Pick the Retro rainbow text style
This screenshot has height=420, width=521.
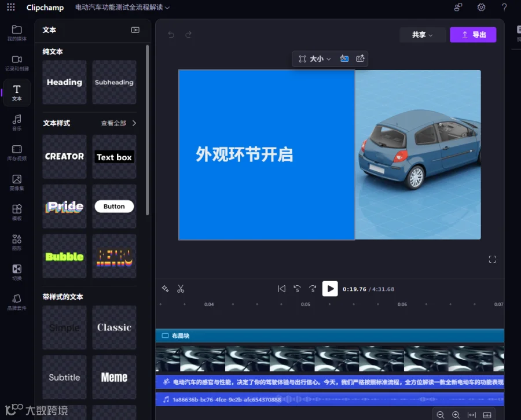(114, 256)
